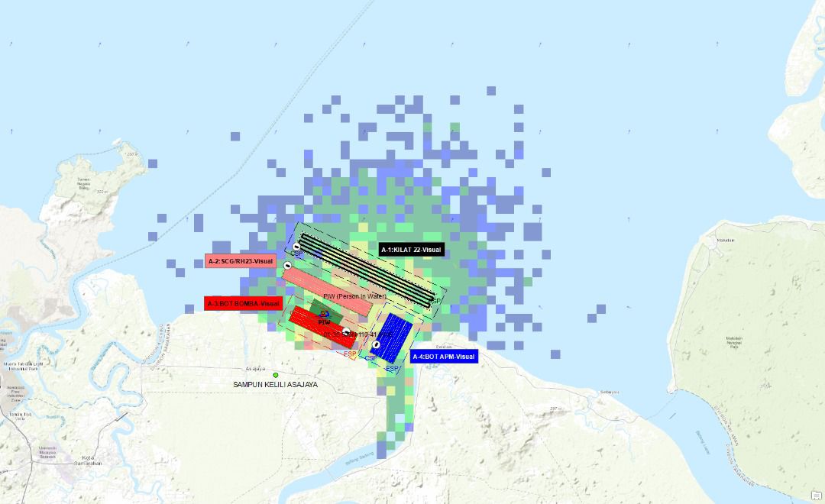
Task: Click the Kota Samarahan place name
Action: 87,460
